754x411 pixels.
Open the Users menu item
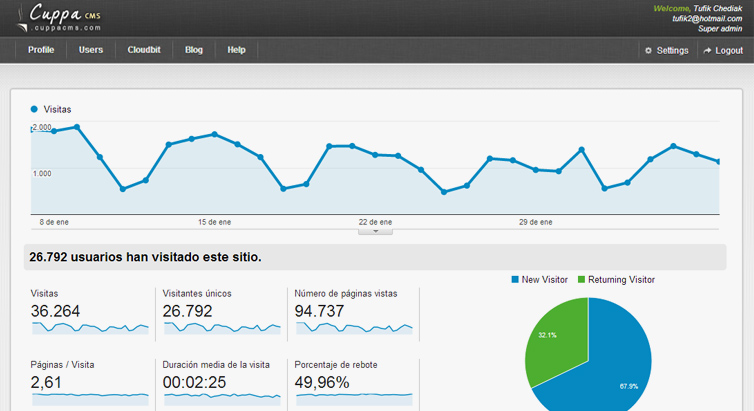click(91, 50)
